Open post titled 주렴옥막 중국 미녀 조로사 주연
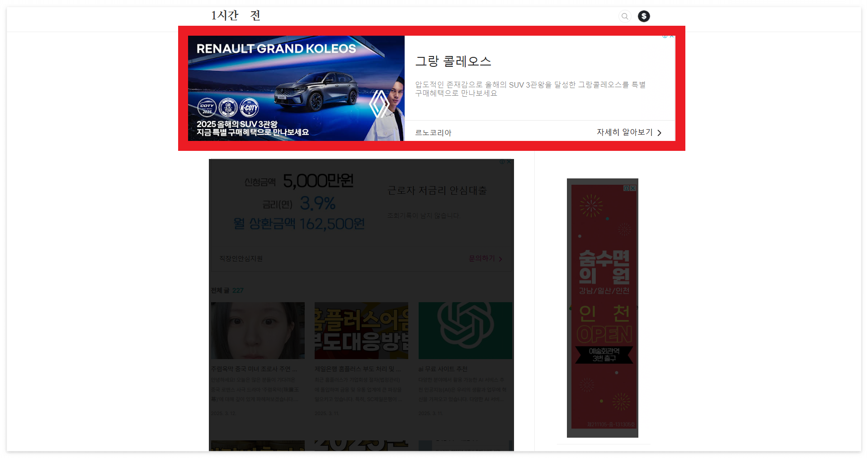 click(254, 369)
